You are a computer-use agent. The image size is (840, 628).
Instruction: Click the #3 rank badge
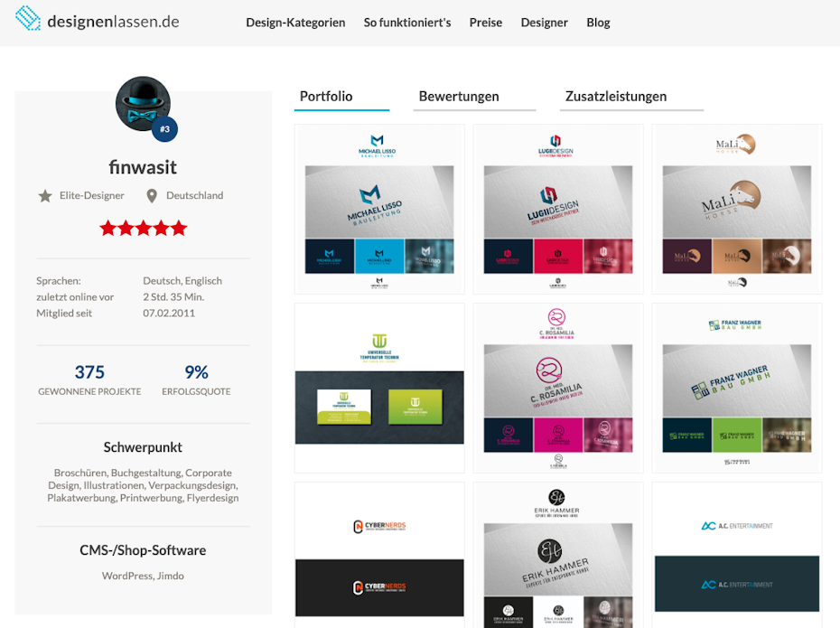coord(164,129)
